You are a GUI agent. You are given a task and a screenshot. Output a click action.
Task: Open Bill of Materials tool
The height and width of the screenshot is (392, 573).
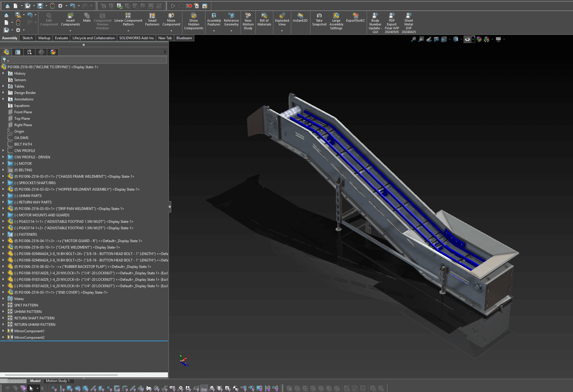[264, 19]
